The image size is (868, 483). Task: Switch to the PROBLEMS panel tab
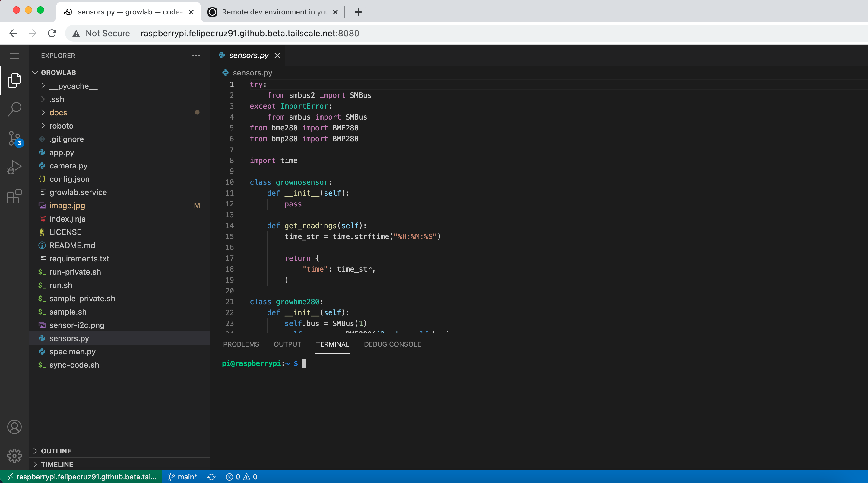click(x=241, y=344)
